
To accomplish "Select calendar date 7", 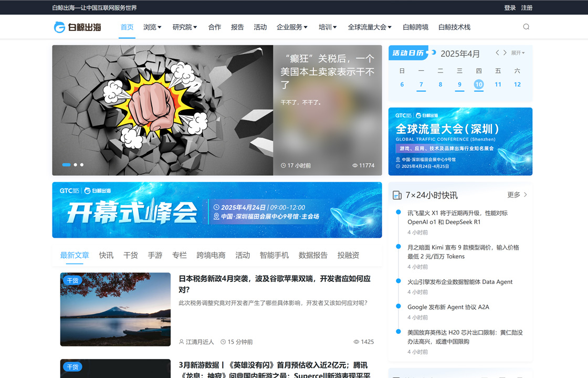I will coord(421,85).
